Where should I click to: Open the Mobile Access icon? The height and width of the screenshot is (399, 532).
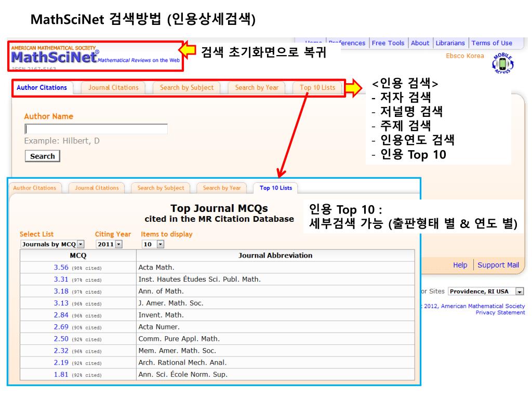coord(503,63)
